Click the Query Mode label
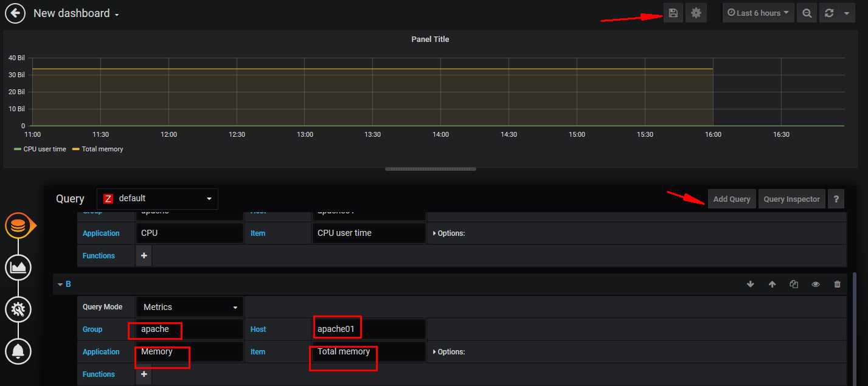 click(102, 307)
